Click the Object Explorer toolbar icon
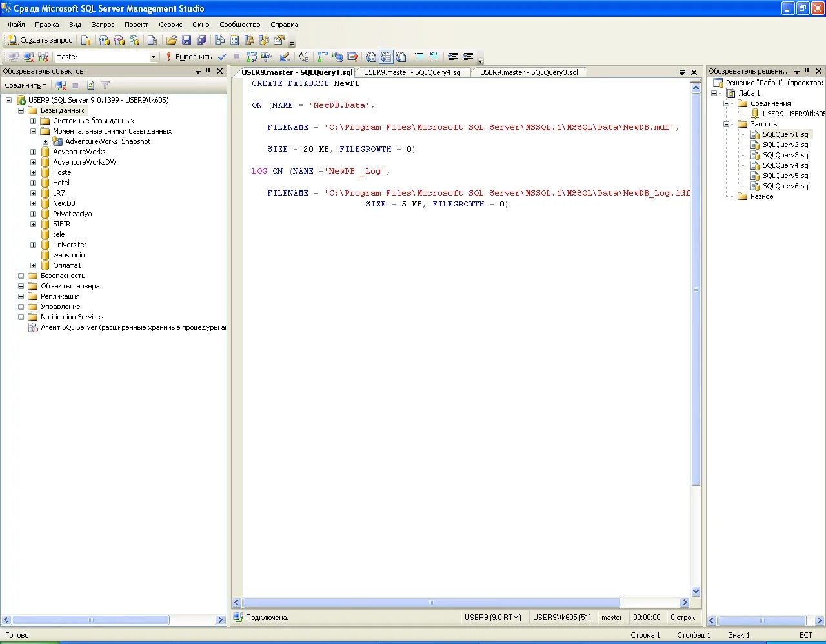The width and height of the screenshot is (826, 644). pos(249,40)
